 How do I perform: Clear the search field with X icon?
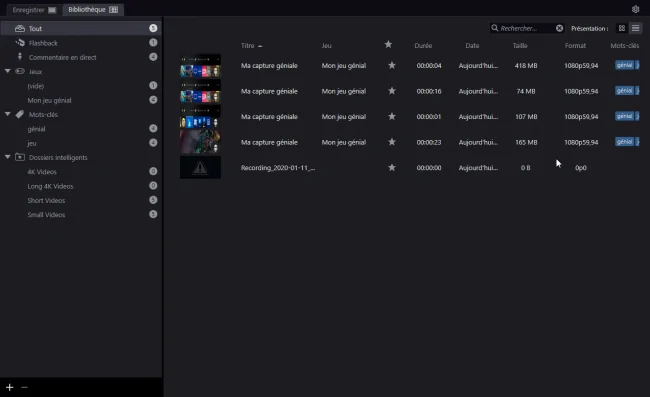click(x=559, y=28)
